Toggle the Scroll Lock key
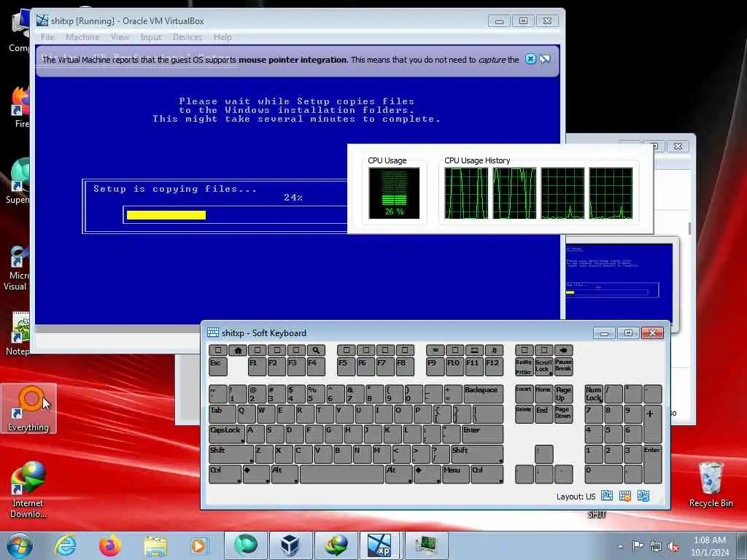Screen dimensions: 747x560 pyautogui.click(x=543, y=367)
